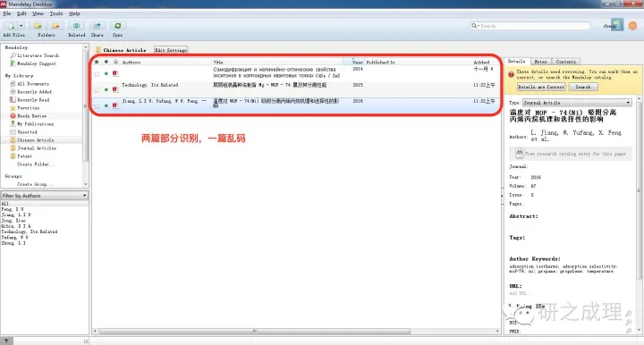Image resolution: width=644 pixels, height=345 pixels.
Task: Click the horizontal scrollbar thumb of the document list
Action: [x=255, y=331]
